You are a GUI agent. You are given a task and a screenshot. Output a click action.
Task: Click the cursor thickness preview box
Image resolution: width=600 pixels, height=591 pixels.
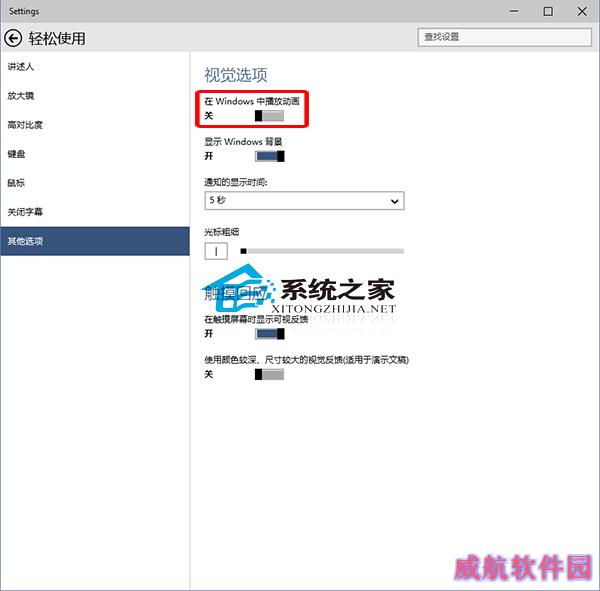[216, 251]
